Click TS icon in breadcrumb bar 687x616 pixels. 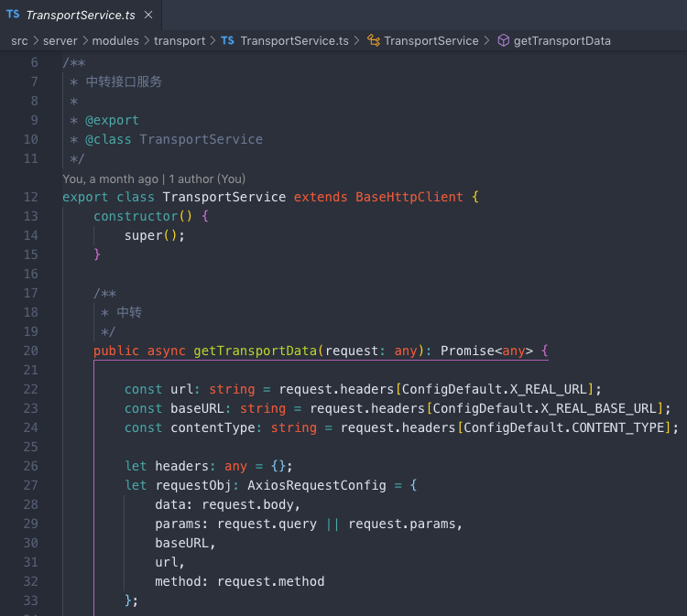(227, 40)
